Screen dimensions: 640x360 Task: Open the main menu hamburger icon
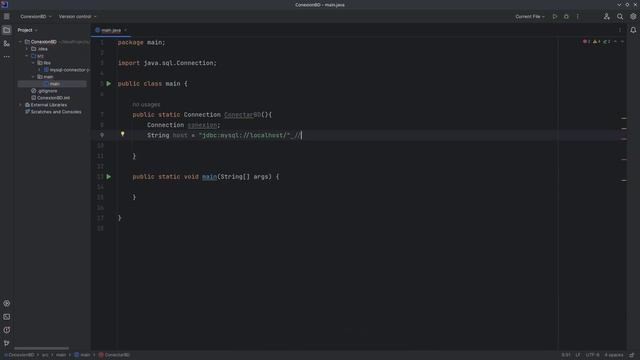[7, 17]
